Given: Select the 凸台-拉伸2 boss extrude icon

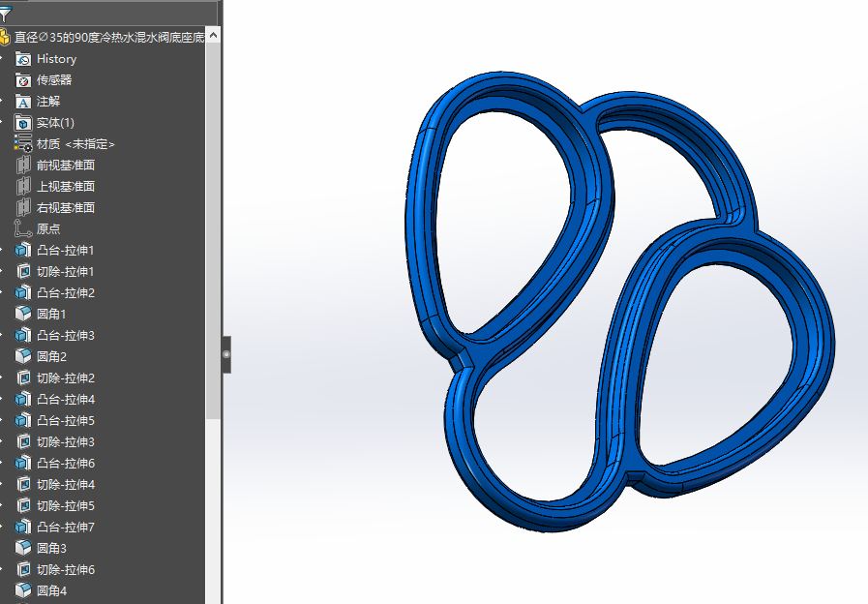Looking at the screenshot, I should (22, 293).
